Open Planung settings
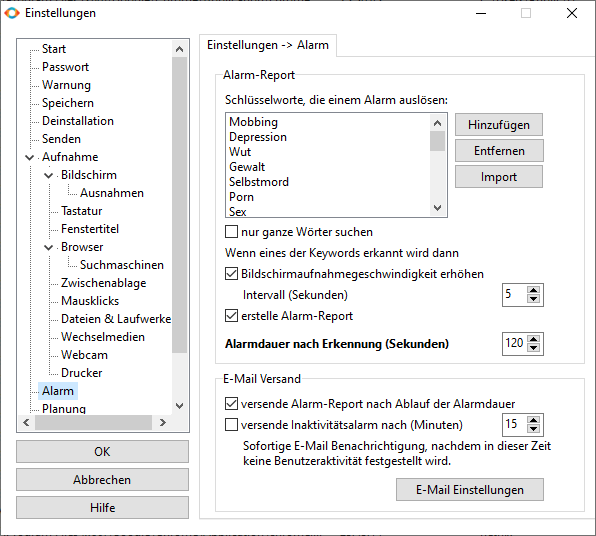This screenshot has height=536, width=596. [x=64, y=409]
